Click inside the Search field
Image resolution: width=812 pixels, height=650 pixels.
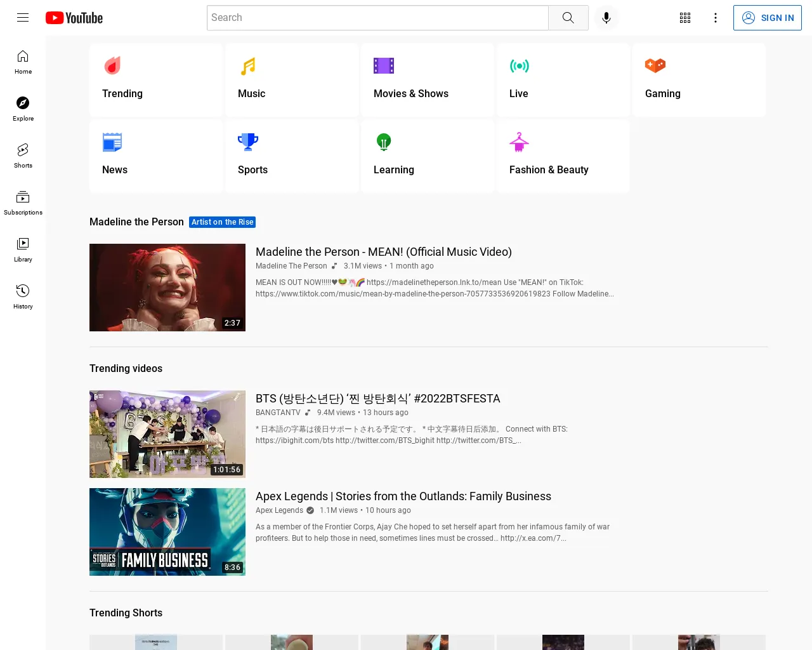click(x=377, y=18)
